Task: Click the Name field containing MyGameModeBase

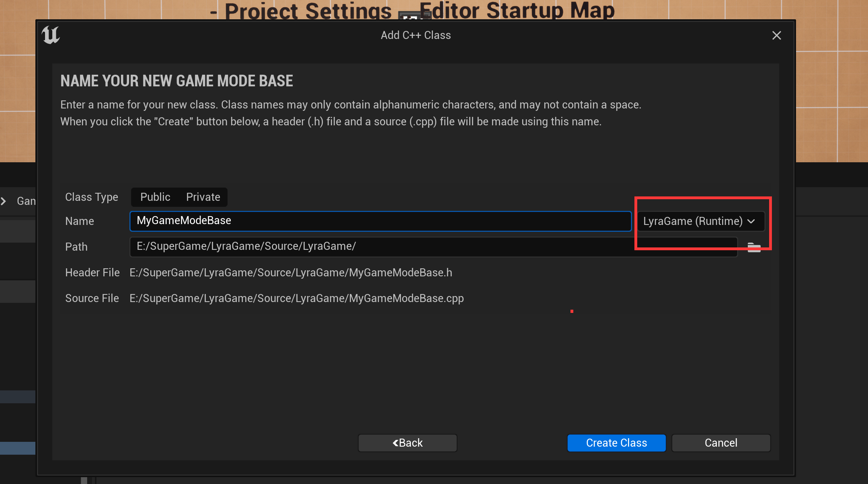Action: 380,221
